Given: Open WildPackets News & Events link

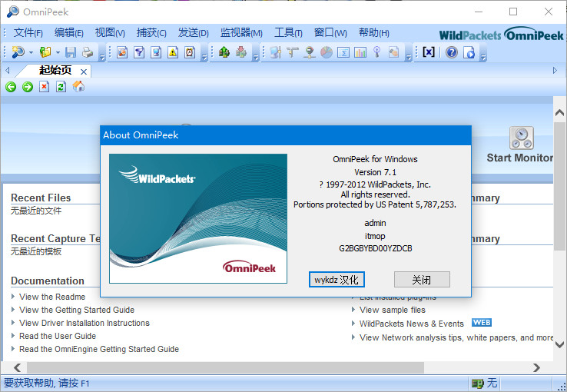Looking at the screenshot, I should pos(411,324).
